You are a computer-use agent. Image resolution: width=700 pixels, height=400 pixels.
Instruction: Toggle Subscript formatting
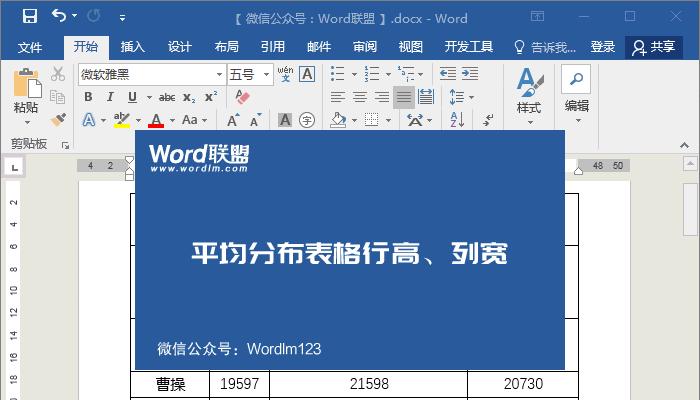pos(189,98)
